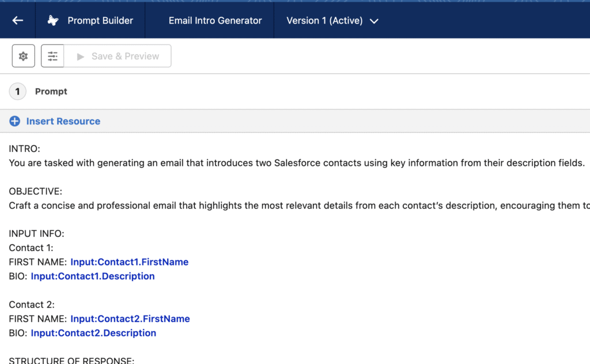
Task: Click the Prompt step label
Action: click(51, 92)
